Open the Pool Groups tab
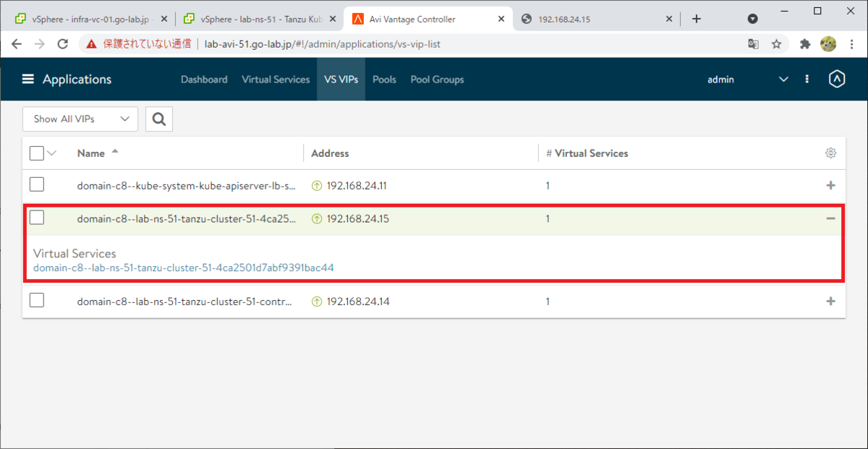Screen dimensions: 868x449 [437, 80]
